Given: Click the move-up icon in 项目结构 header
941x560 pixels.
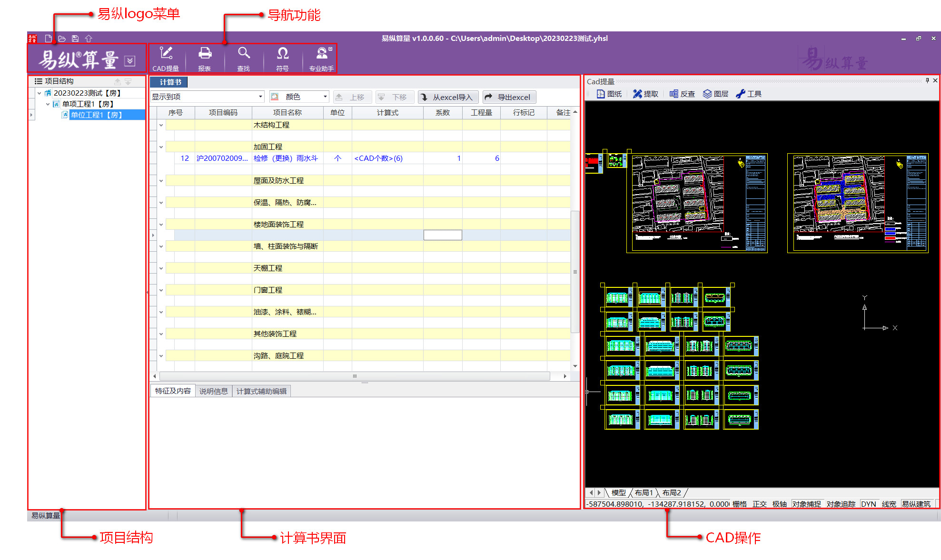Looking at the screenshot, I should click(x=118, y=81).
